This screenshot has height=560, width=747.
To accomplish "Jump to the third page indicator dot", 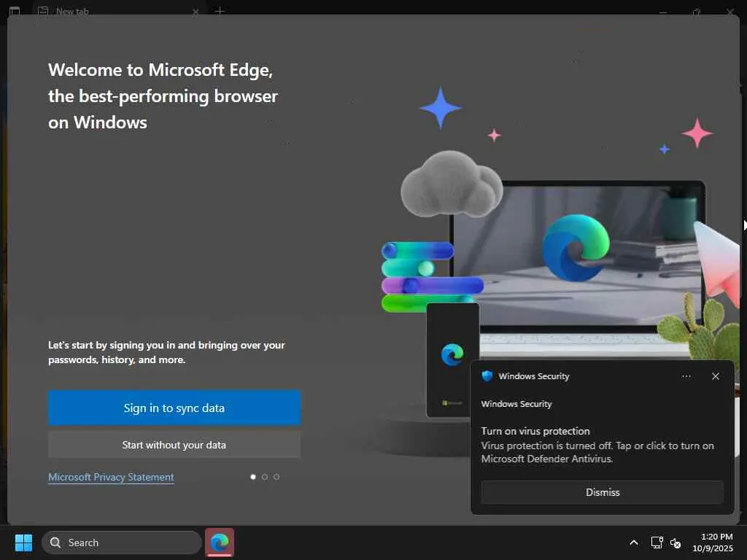I will coord(276,477).
